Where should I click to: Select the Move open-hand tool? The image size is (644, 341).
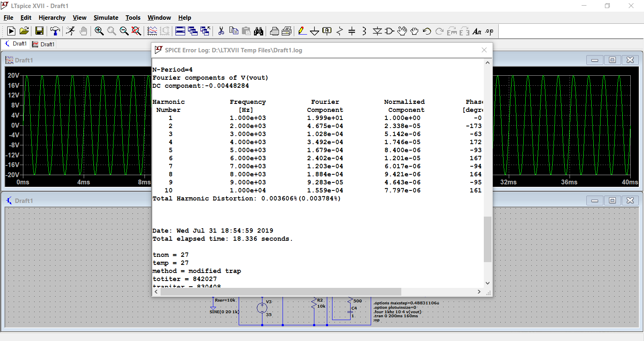click(402, 31)
